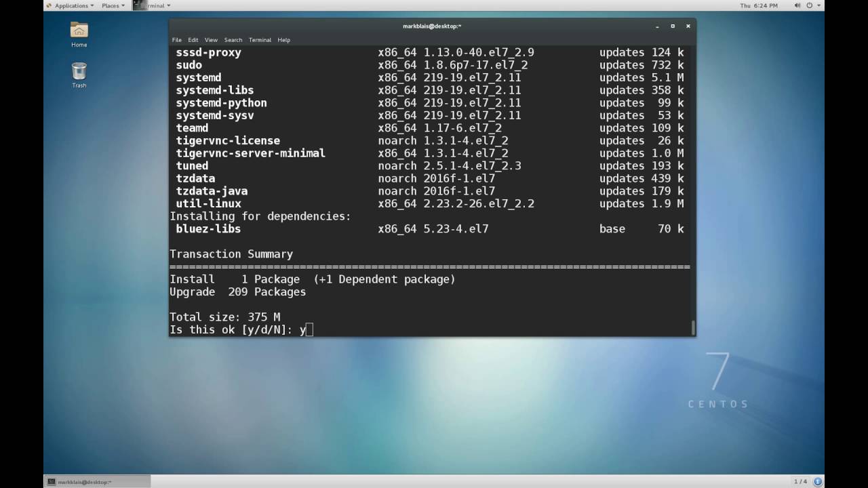868x488 pixels.
Task: Click the 'bluez-libs' dependency name
Action: (209, 229)
